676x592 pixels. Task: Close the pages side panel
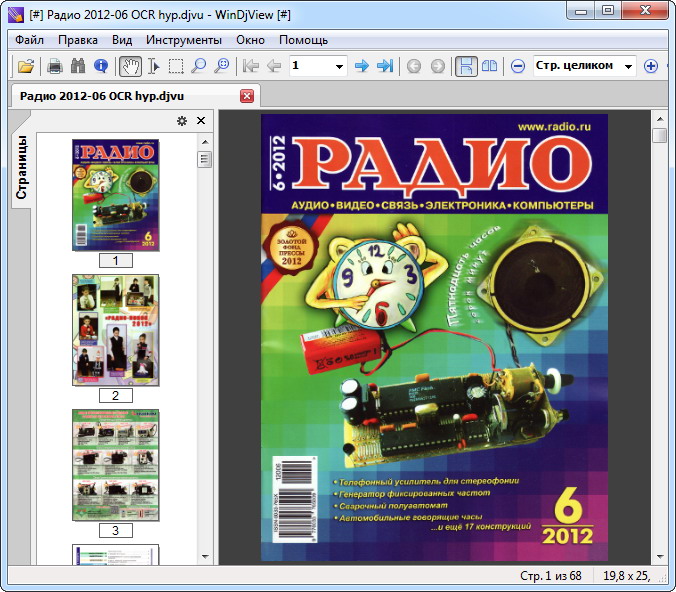201,121
